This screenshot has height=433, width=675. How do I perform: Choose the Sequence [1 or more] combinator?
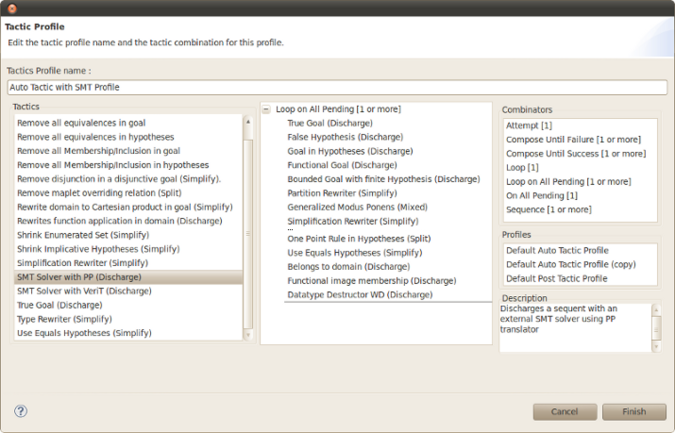tap(549, 210)
